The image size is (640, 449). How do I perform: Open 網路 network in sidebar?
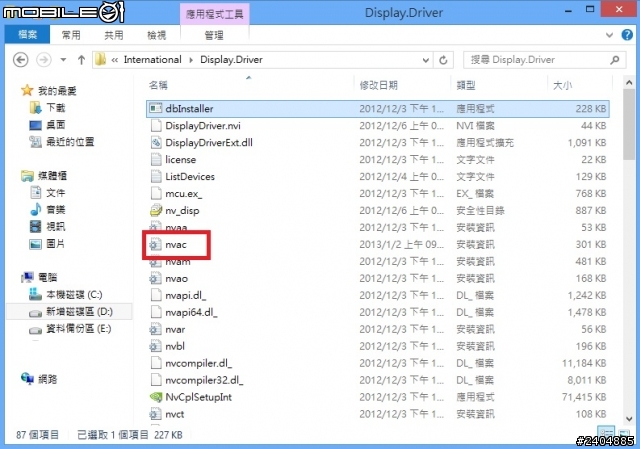[47, 379]
